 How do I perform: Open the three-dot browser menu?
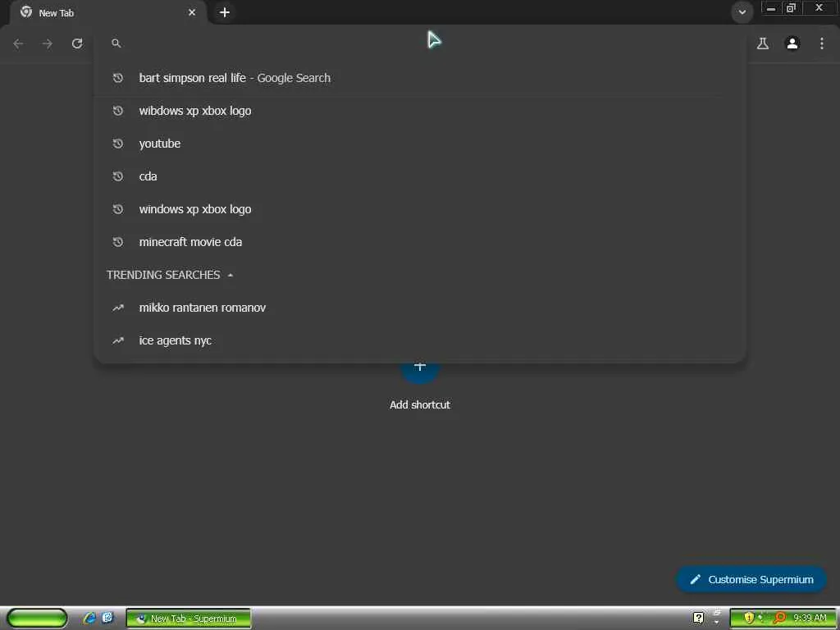pyautogui.click(x=822, y=43)
